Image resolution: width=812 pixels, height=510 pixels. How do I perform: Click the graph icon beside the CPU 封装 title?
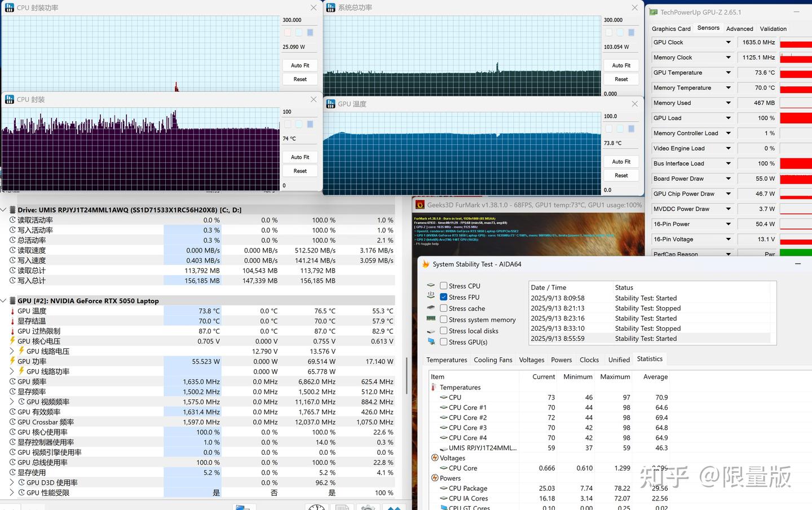(9, 99)
